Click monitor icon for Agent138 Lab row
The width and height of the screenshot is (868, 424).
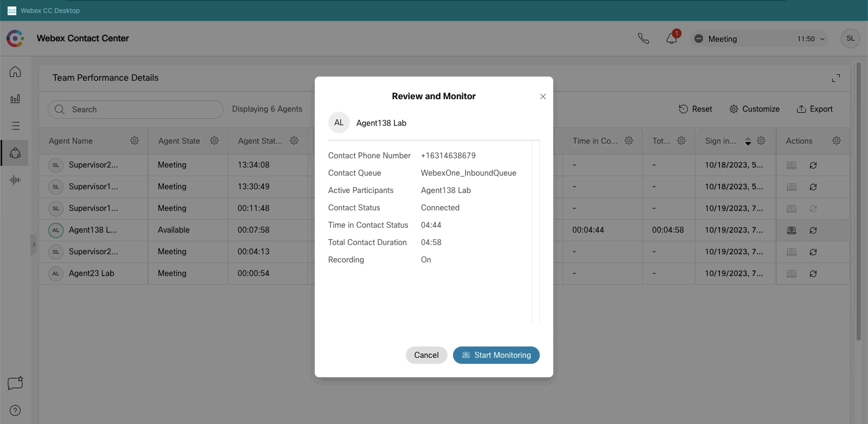tap(792, 230)
